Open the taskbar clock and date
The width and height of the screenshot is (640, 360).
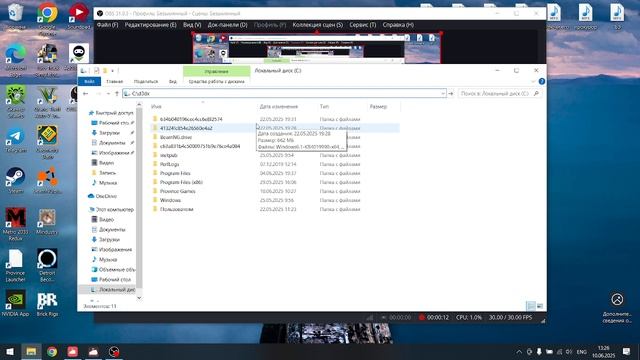[604, 351]
